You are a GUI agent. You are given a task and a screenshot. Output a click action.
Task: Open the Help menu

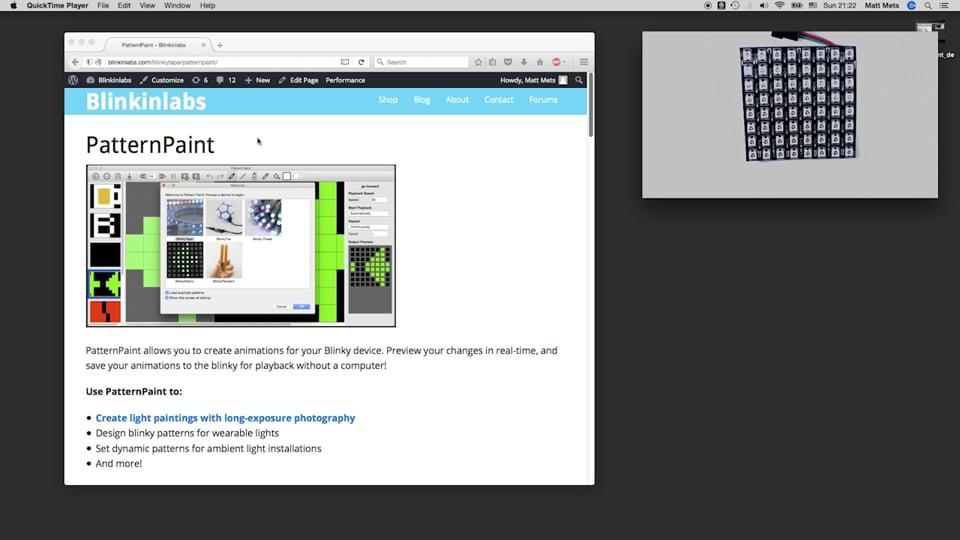(208, 6)
